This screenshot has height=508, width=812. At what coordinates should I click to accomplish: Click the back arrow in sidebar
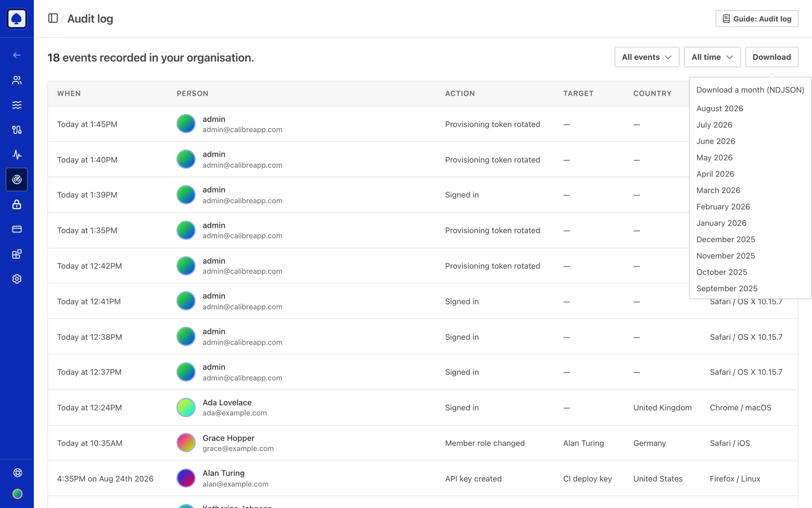[17, 55]
